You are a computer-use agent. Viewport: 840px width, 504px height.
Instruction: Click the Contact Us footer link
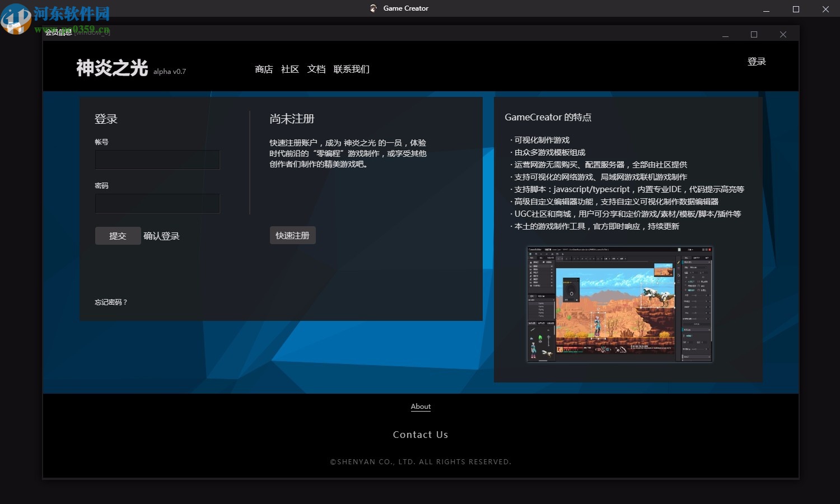(x=421, y=434)
